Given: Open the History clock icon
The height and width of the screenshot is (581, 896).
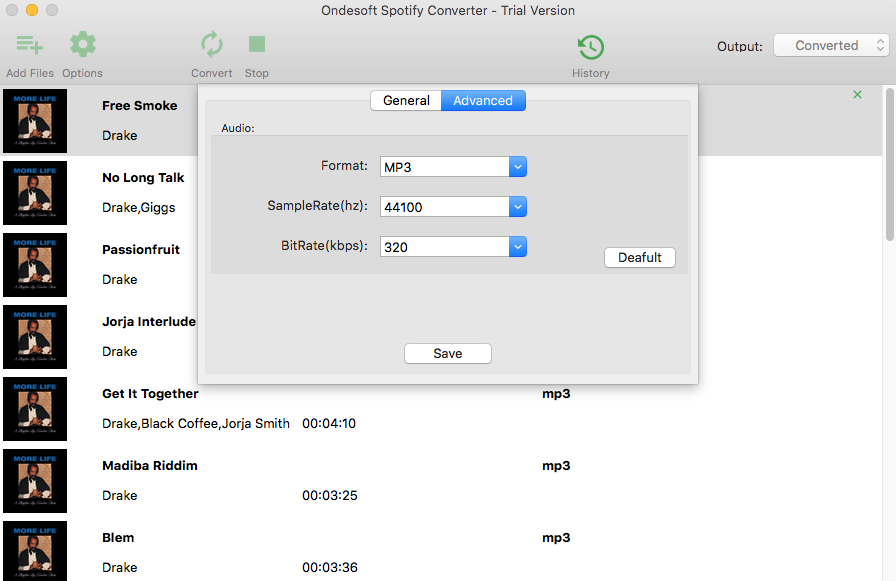Looking at the screenshot, I should (591, 47).
